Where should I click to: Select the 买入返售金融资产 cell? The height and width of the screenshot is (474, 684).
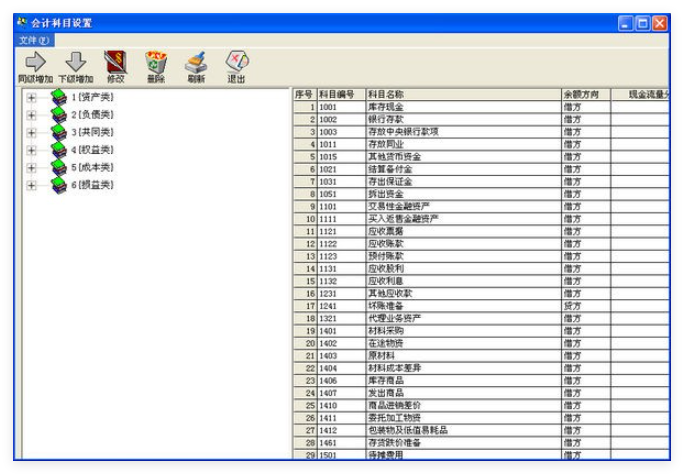tap(463, 219)
